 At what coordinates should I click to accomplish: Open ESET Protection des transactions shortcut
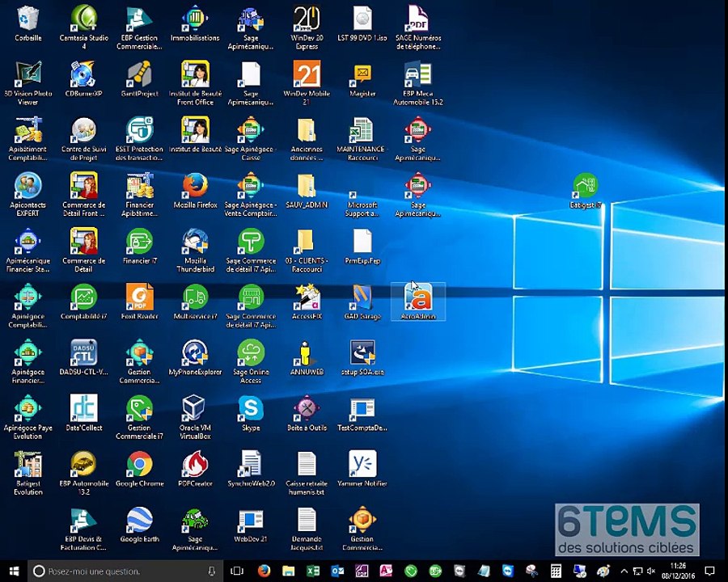[139, 138]
